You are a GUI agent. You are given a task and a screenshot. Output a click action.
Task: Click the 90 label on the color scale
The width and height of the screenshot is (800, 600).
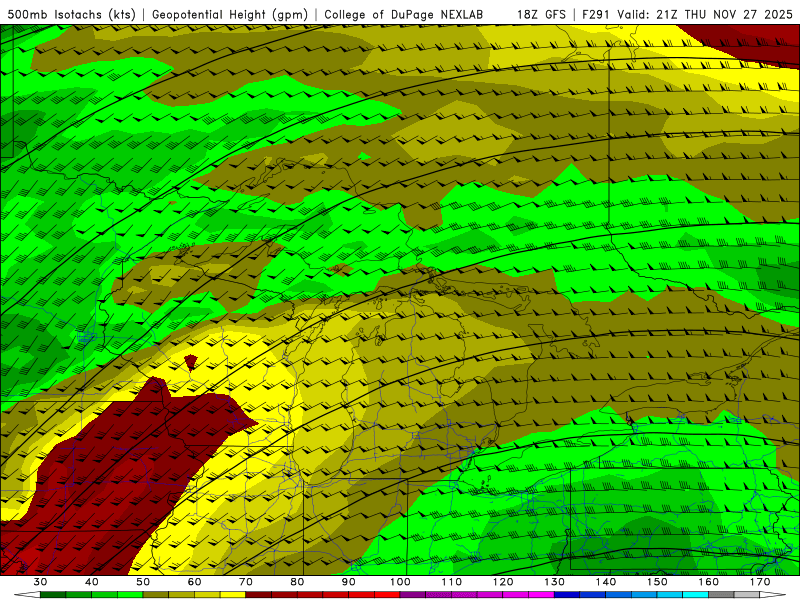click(348, 582)
